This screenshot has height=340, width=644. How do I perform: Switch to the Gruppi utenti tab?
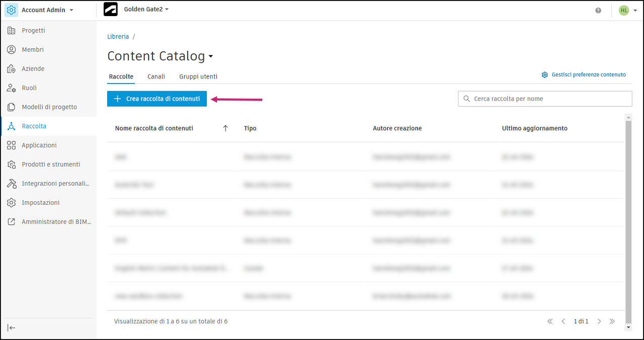click(198, 76)
